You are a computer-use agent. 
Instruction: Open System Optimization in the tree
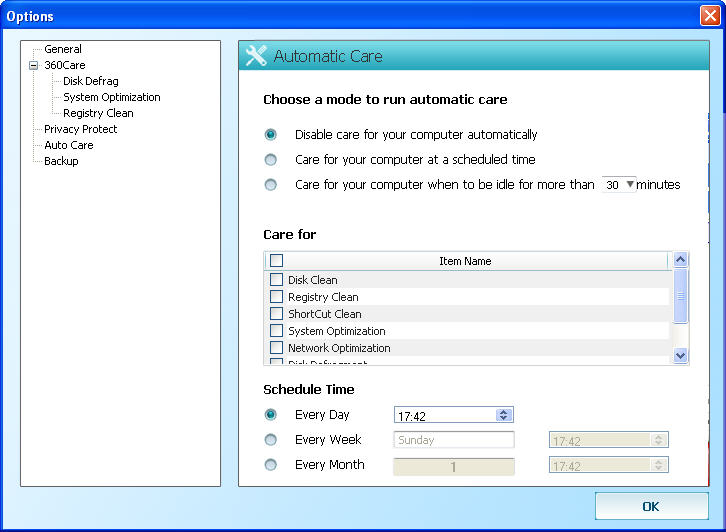point(112,97)
